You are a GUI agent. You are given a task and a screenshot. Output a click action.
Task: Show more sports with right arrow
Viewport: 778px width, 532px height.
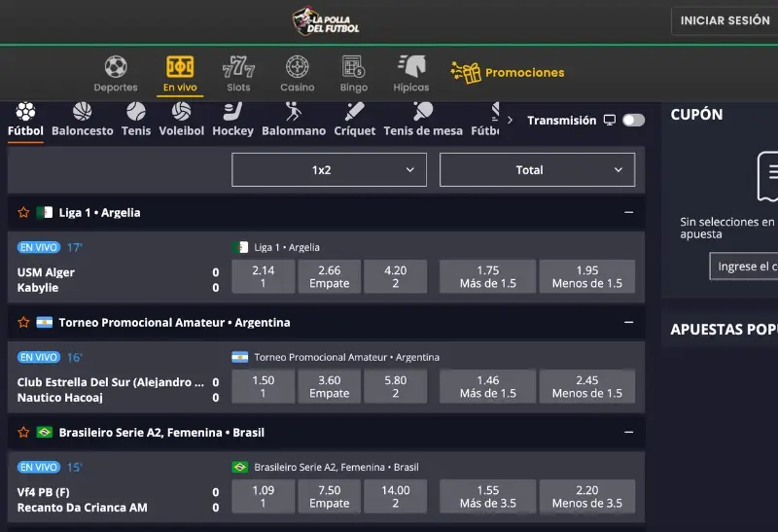[x=510, y=120]
